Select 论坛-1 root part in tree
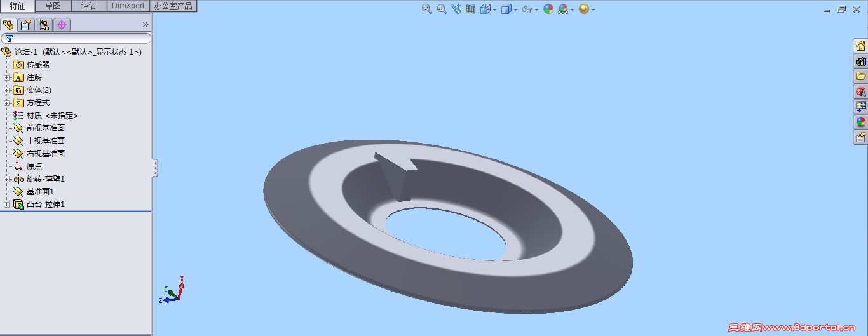The width and height of the screenshot is (868, 336). point(72,51)
